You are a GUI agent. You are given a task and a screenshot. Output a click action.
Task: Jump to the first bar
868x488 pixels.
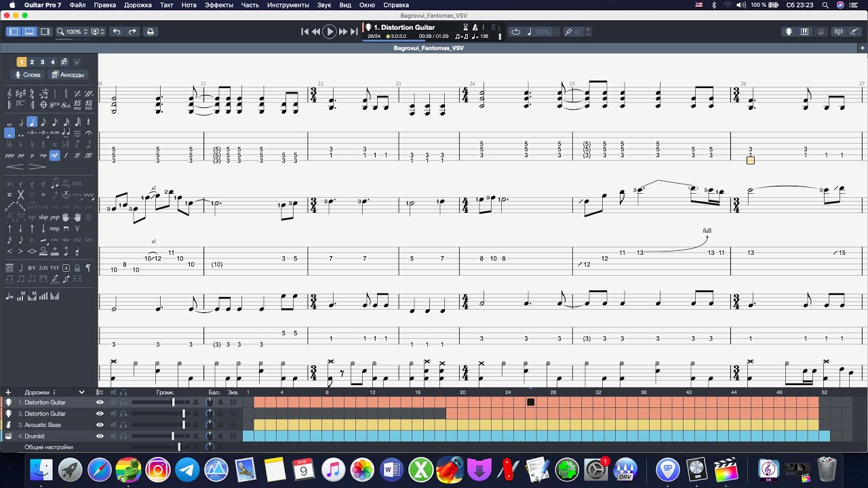[305, 31]
